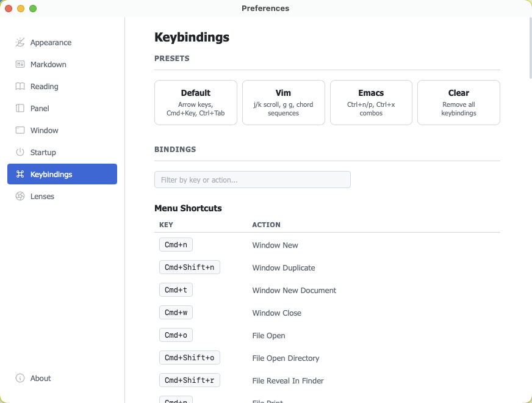Click the Window New Document action
This screenshot has height=403, width=532.
tap(294, 290)
